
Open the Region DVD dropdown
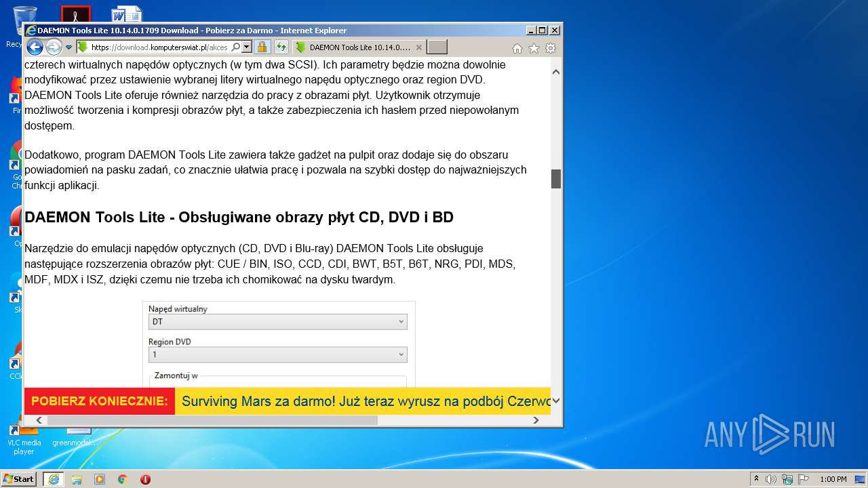point(278,354)
